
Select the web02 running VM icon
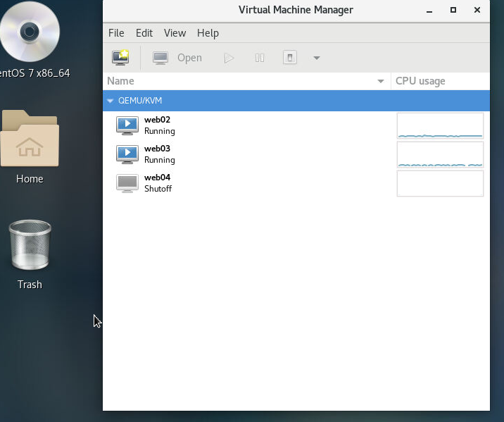click(127, 125)
